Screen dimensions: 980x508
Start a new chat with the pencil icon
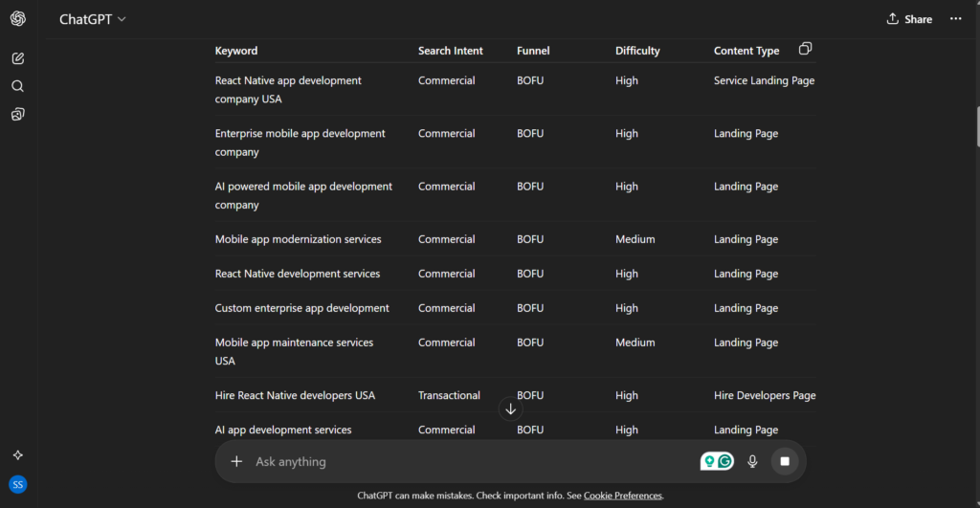tap(17, 58)
